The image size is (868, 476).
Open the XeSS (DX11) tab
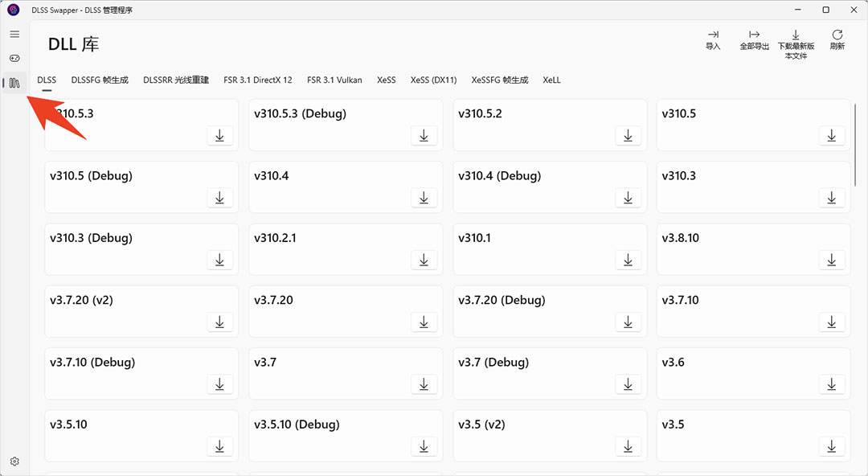(433, 80)
